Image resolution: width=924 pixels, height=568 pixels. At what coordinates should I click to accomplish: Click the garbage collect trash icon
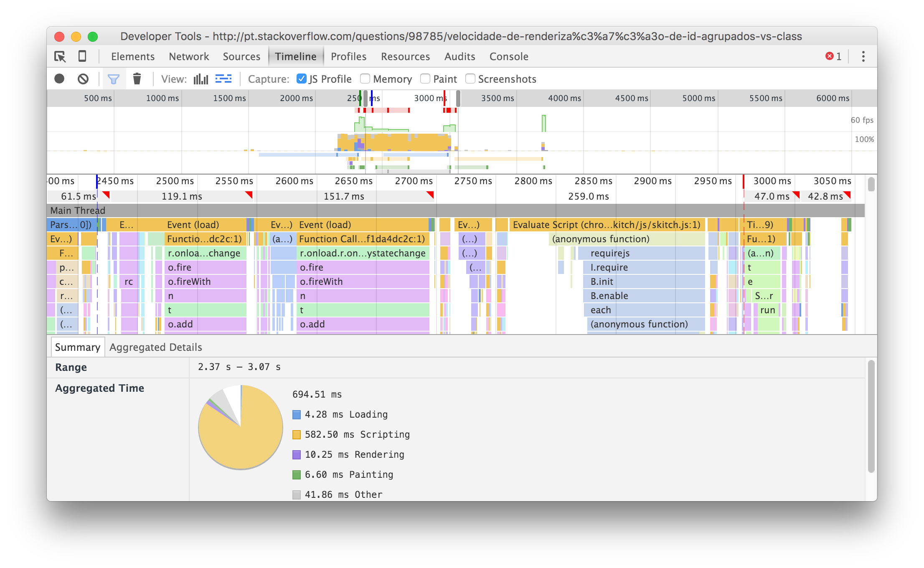(137, 79)
